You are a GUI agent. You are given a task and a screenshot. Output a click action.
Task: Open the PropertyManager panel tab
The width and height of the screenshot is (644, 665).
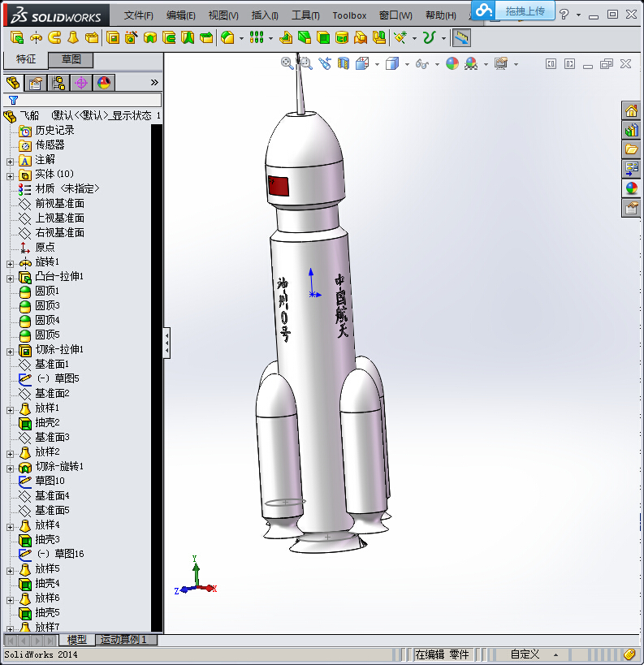coord(36,83)
